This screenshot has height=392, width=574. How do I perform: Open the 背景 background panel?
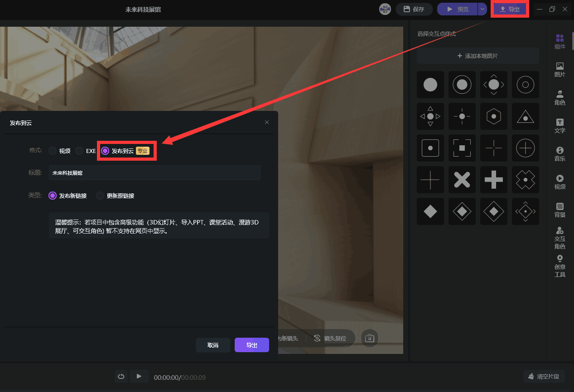point(560,210)
